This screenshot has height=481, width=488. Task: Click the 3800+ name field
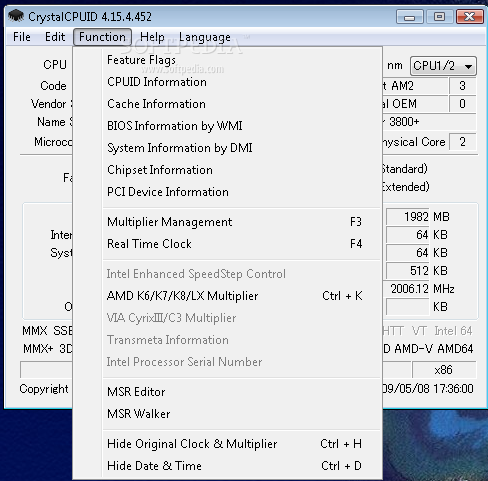pyautogui.click(x=429, y=122)
